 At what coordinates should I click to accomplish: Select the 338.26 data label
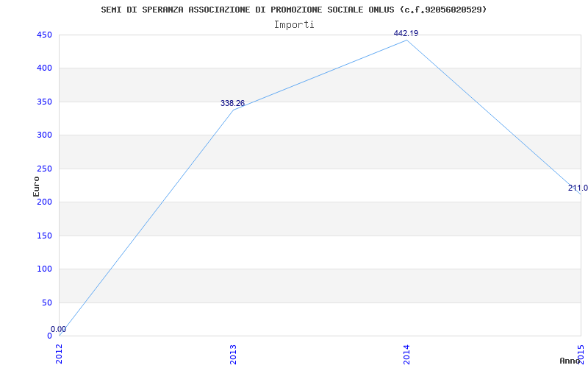coord(232,103)
